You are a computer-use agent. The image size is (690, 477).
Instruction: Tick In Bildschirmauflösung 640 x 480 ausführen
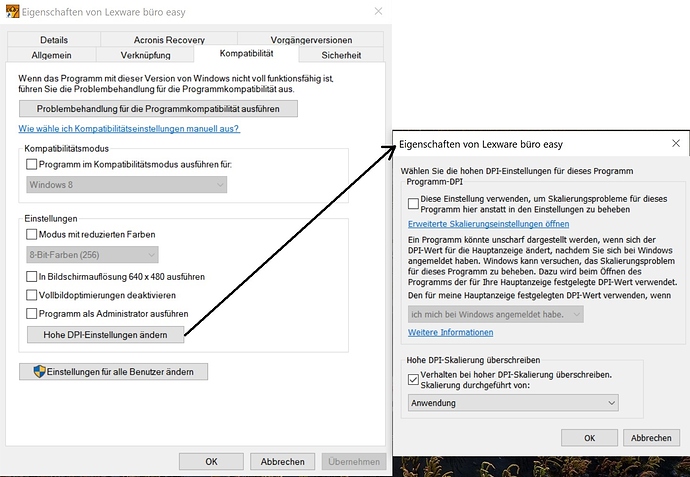31,276
